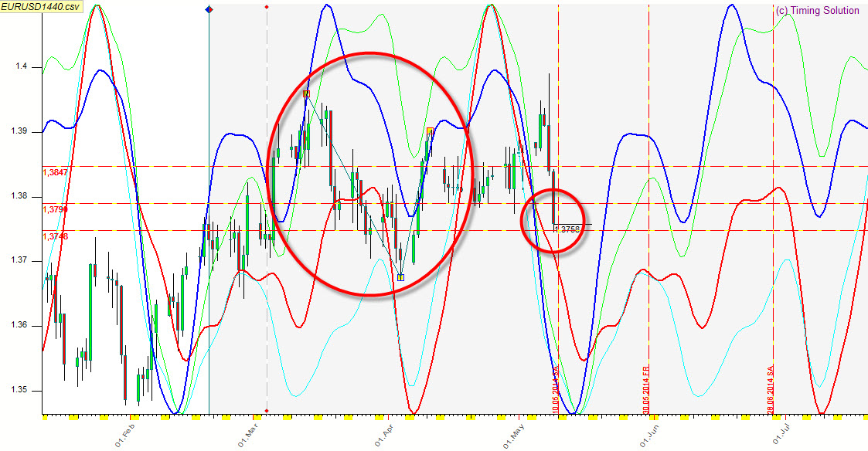The image size is (868, 451).
Task: Select the highest square zigzag pivot marker in mid-March
Action: click(307, 93)
